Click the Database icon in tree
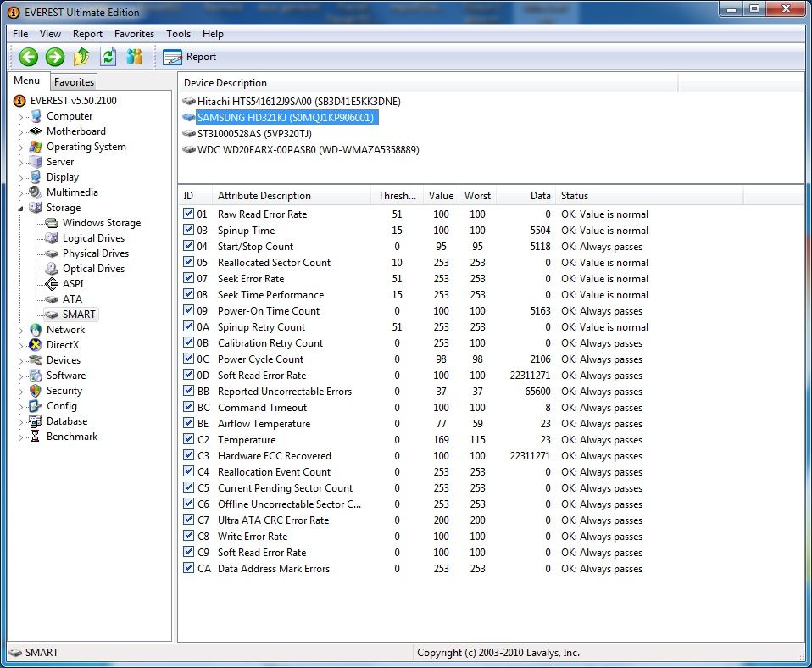 click(36, 421)
